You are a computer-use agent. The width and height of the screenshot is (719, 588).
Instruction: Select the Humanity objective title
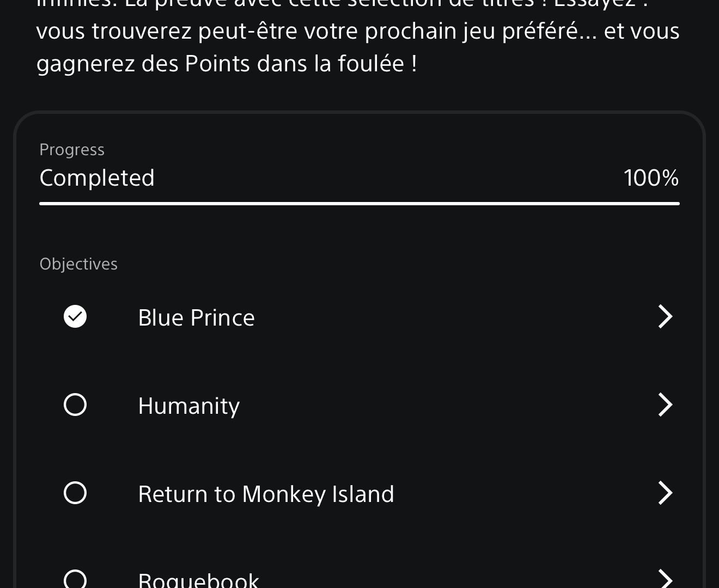click(189, 407)
